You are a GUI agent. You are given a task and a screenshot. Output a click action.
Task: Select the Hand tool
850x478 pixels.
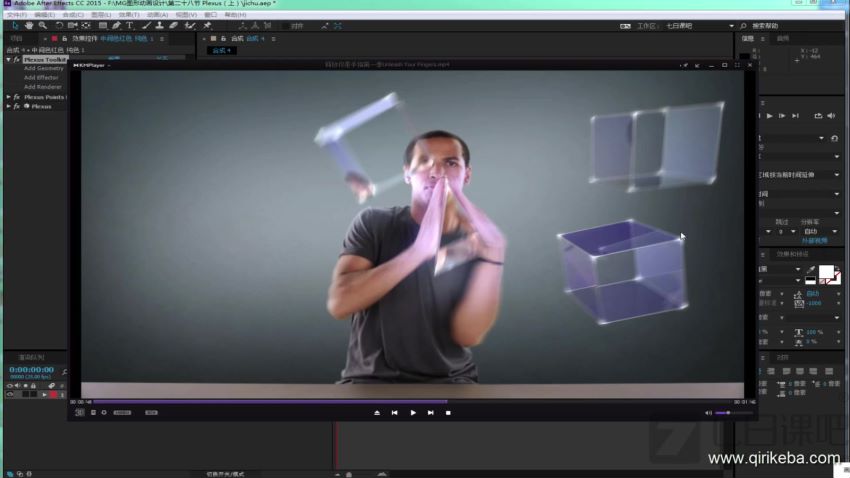[x=29, y=25]
